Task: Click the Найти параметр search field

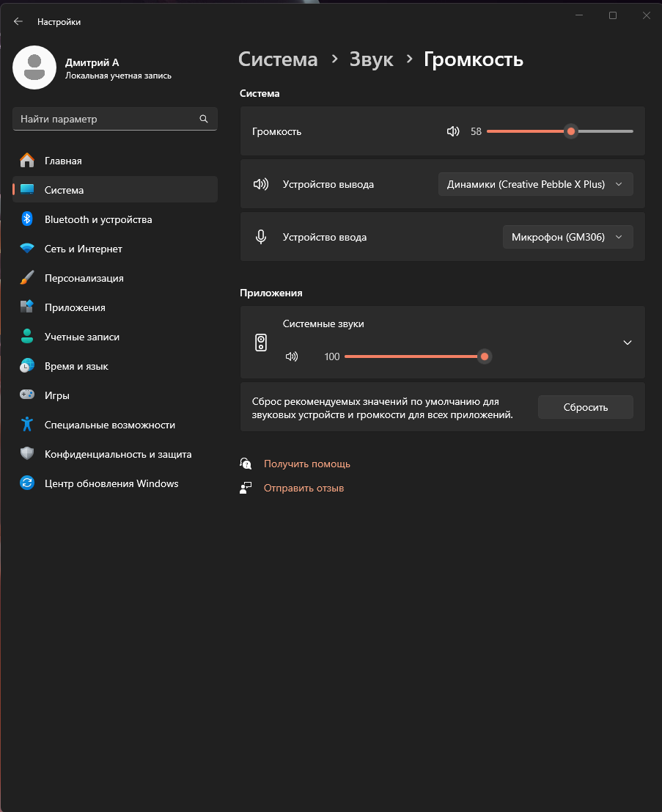Action: click(x=106, y=119)
